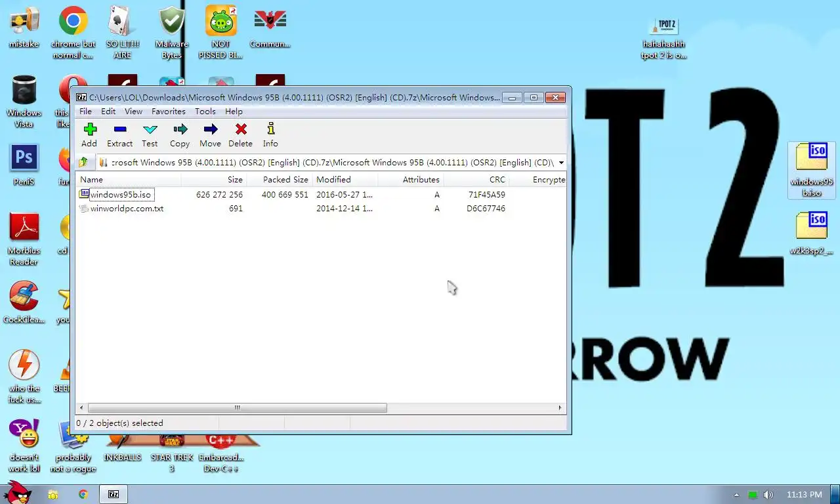Sort by the CRC column header

(476, 180)
